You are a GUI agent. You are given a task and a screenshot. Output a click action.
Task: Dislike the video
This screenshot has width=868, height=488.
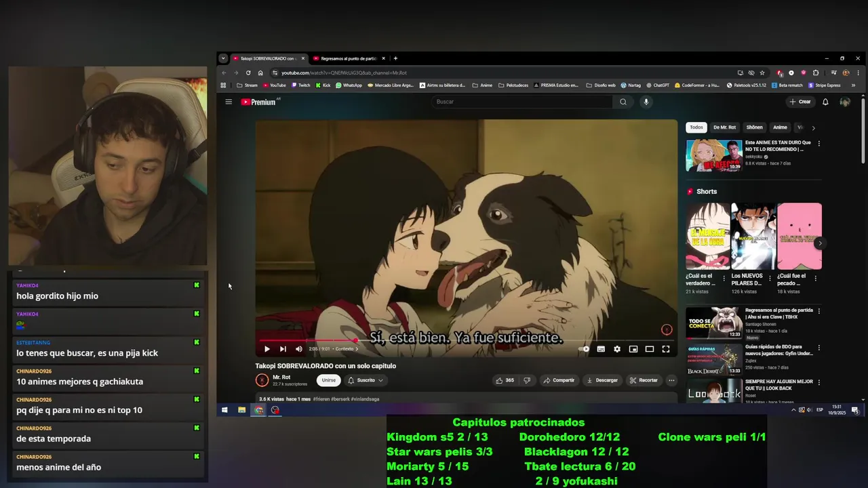coord(527,380)
